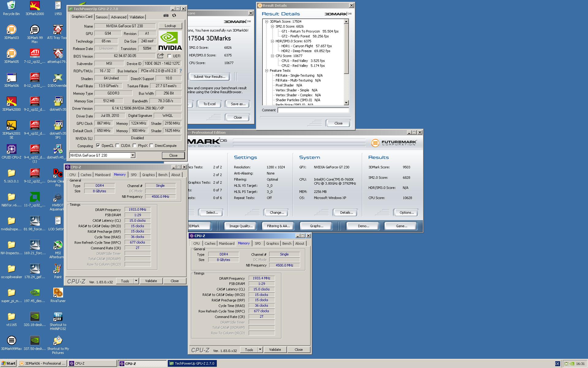This screenshot has width=588, height=368.
Task: Click the Save as button in score window
Action: [238, 104]
